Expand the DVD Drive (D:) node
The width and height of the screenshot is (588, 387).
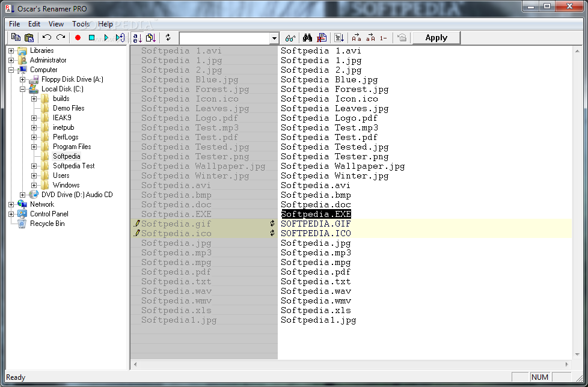23,195
